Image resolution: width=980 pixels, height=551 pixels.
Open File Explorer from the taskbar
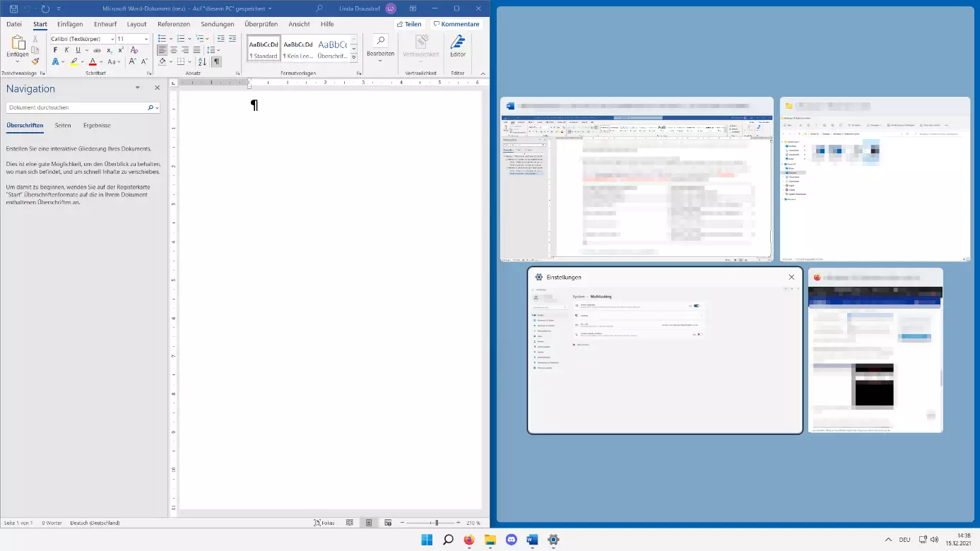(x=490, y=540)
